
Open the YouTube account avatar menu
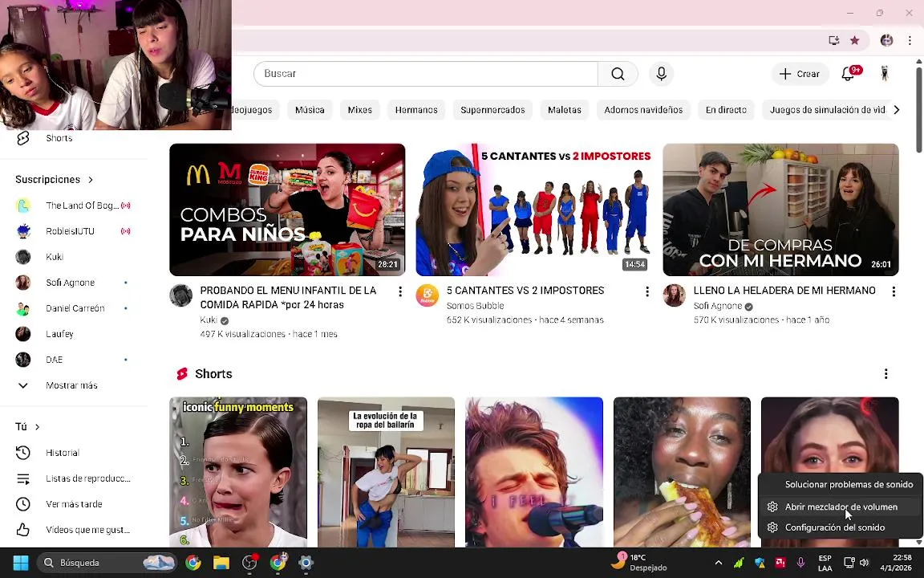[884, 73]
